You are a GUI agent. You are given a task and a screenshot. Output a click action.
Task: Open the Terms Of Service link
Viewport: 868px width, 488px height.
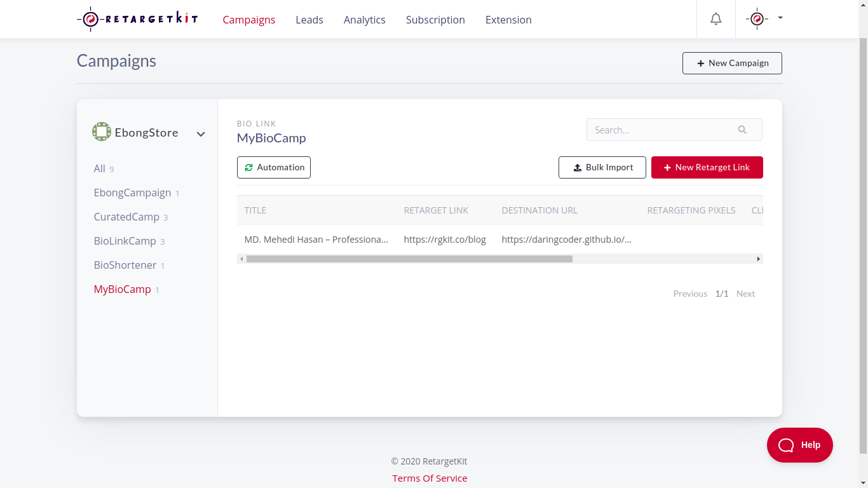coord(430,478)
